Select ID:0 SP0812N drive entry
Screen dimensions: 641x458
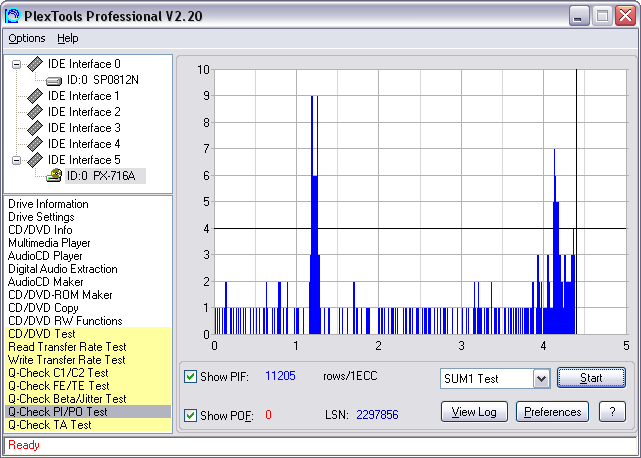click(x=103, y=80)
